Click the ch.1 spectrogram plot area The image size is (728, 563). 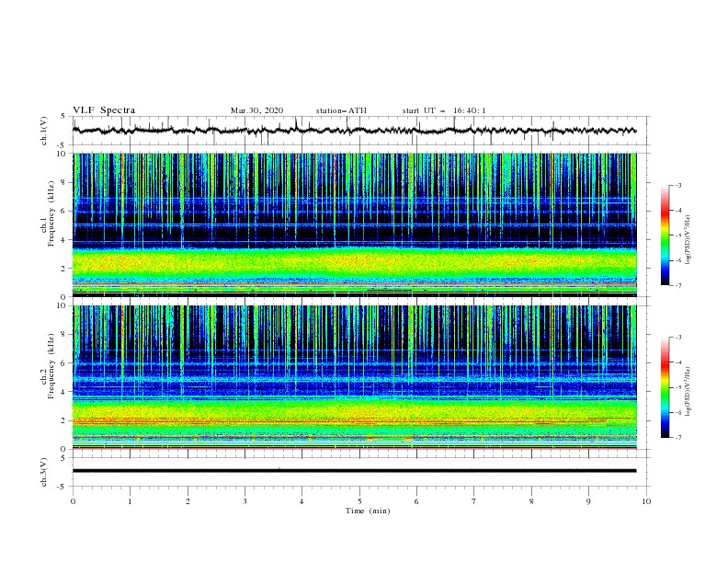[x=355, y=224]
